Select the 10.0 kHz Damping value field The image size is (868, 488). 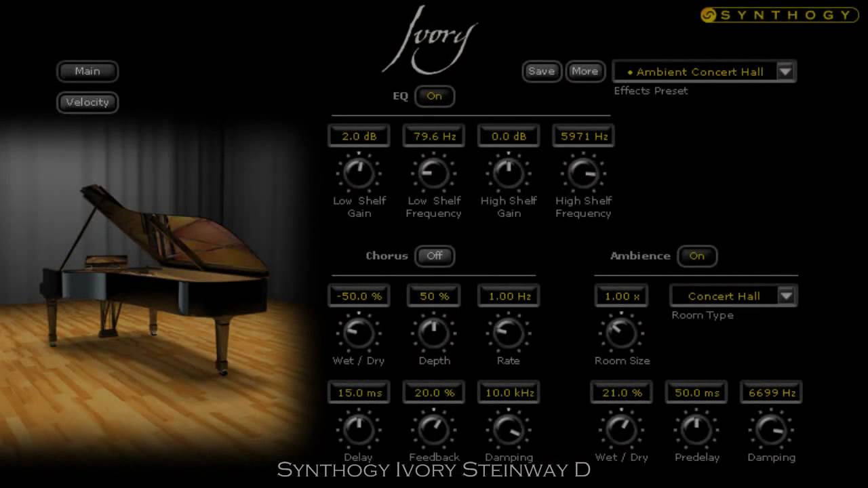[509, 392]
